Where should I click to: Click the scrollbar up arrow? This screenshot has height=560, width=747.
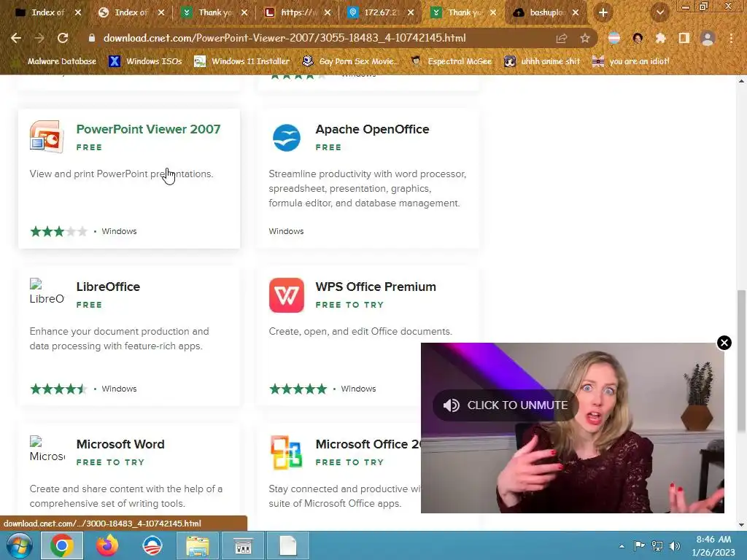coord(742,81)
